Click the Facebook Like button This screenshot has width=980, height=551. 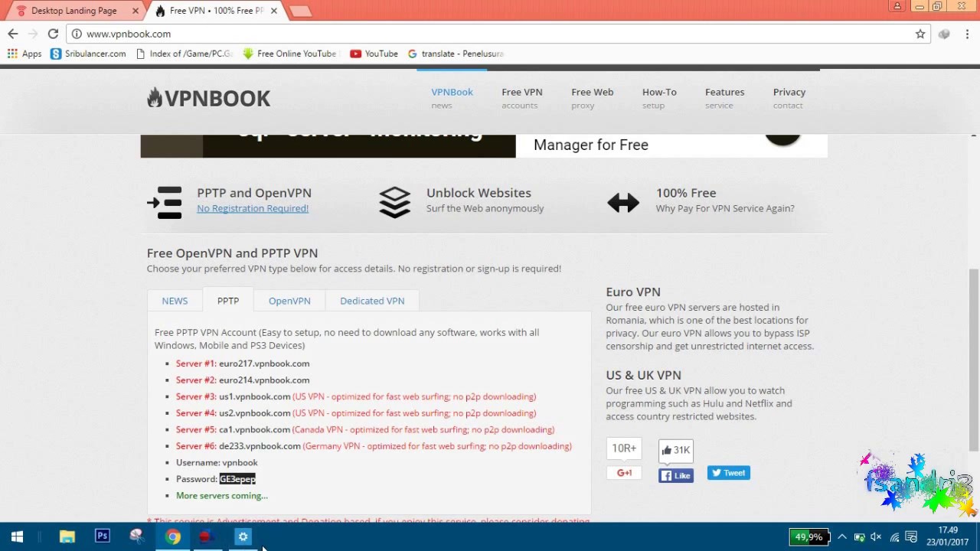676,475
